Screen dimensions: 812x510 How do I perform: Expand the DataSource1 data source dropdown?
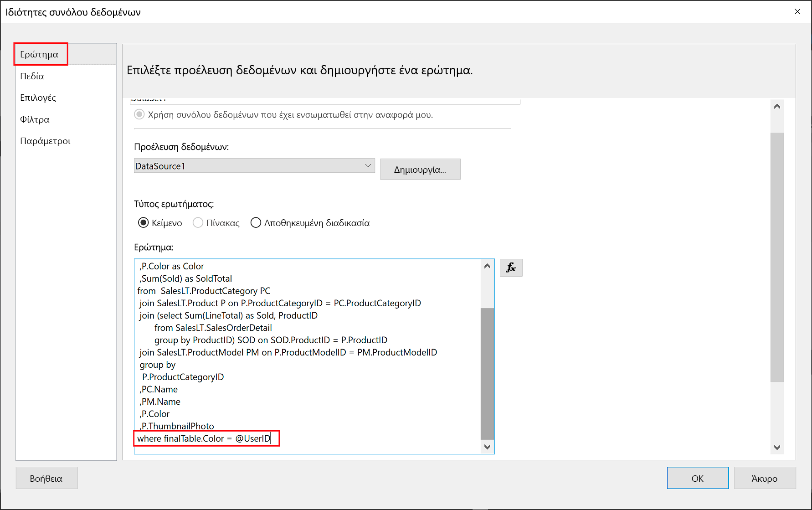254,166
